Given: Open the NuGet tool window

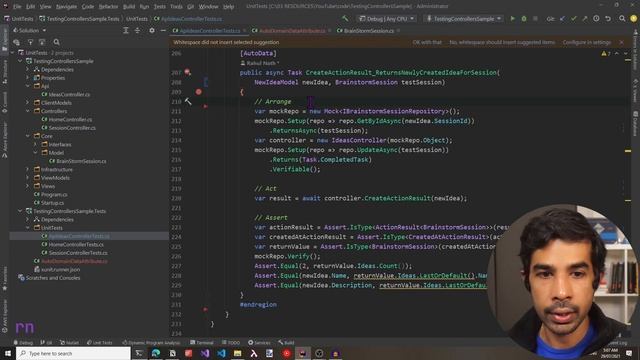Looking at the screenshot, I should click(x=69, y=342).
